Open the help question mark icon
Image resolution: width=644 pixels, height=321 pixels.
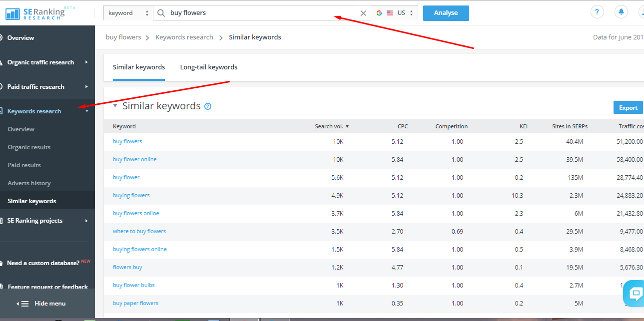[597, 11]
